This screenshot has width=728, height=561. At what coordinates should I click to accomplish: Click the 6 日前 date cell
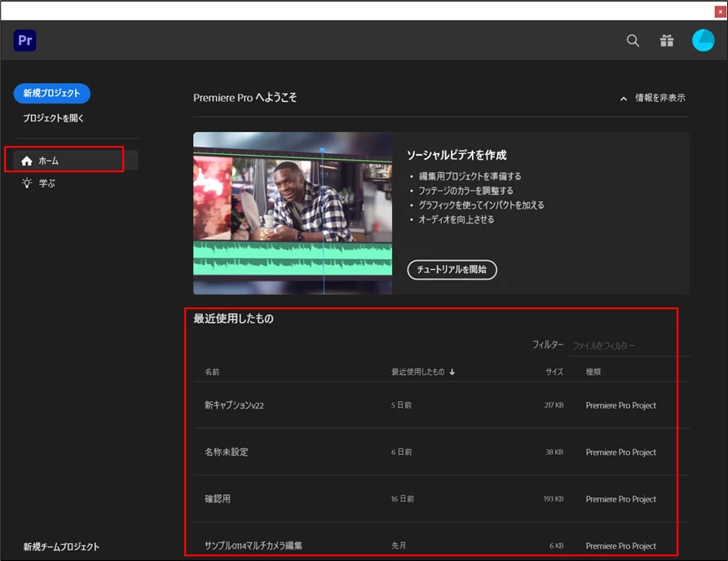point(401,452)
